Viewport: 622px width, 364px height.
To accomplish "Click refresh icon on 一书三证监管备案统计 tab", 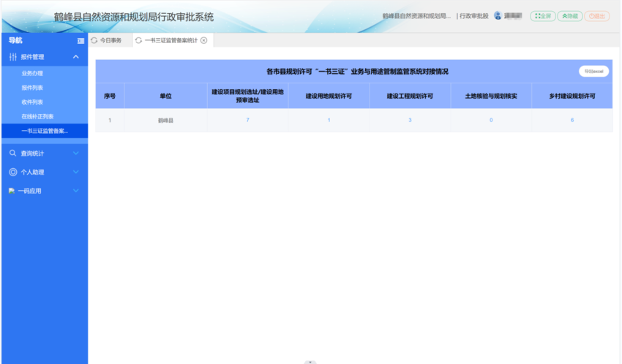I will pyautogui.click(x=138, y=40).
